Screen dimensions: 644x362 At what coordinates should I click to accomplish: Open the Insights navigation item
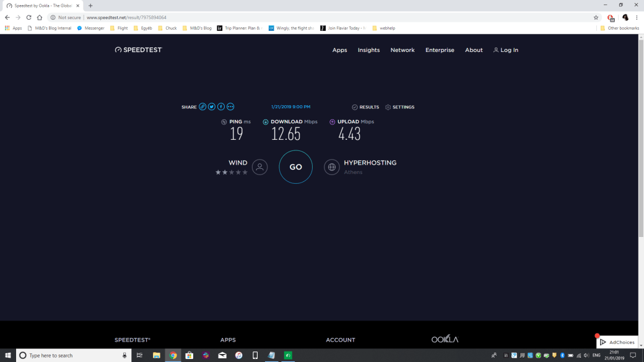(x=368, y=50)
